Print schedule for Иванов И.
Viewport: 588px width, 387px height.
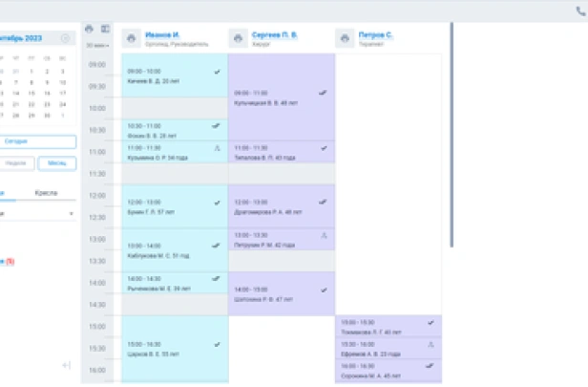131,38
